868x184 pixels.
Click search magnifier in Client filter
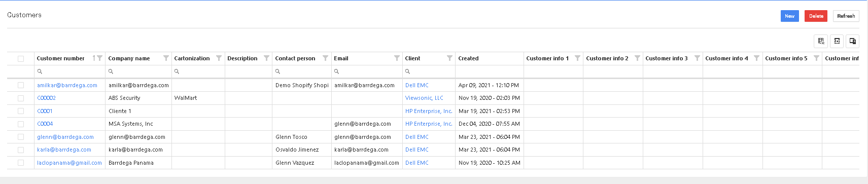click(407, 71)
